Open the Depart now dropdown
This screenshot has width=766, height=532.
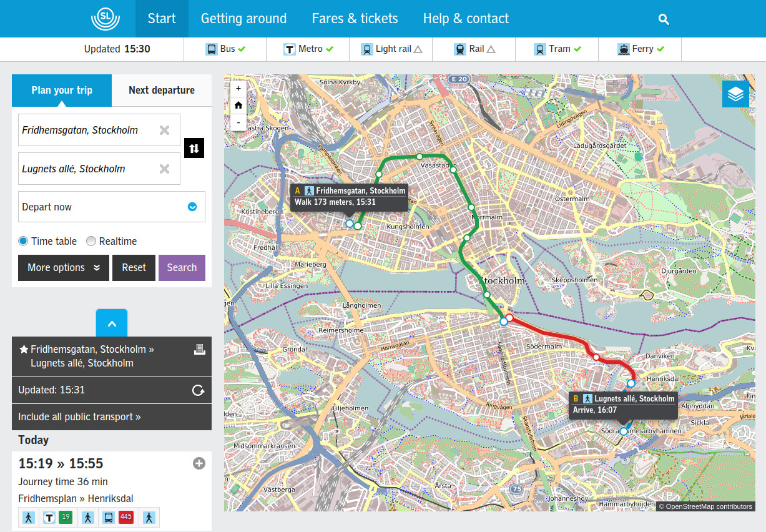192,207
